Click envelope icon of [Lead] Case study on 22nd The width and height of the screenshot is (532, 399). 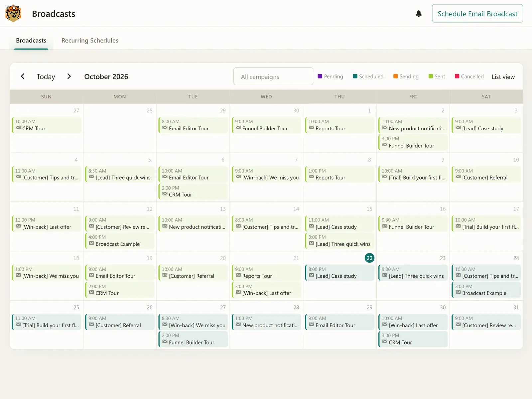pos(311,275)
